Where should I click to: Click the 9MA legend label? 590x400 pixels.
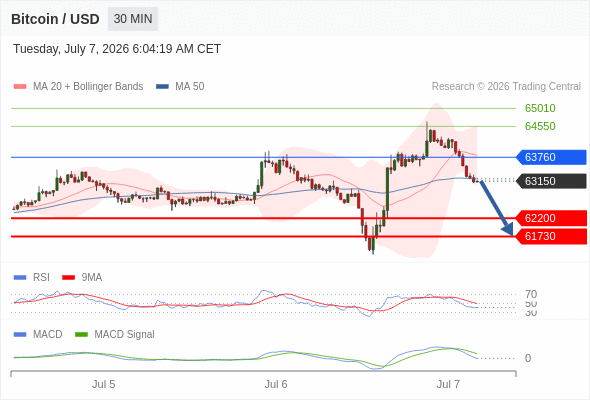point(92,278)
